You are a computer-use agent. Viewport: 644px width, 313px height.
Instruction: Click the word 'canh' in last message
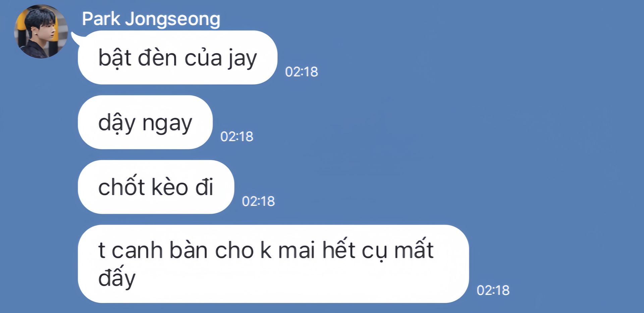click(x=137, y=250)
